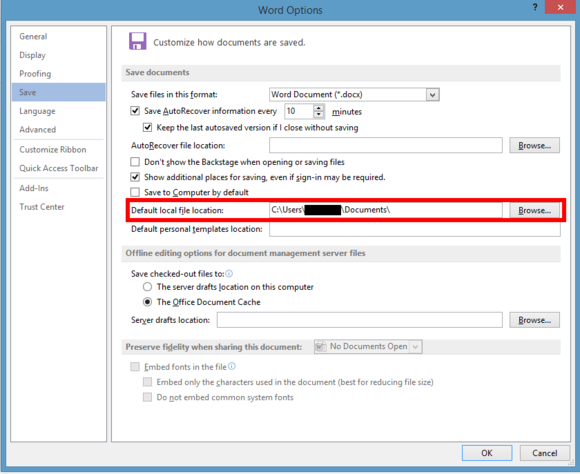Viewport: 580px width, 474px height.
Task: Click the purple floppy disk save icon
Action: point(138,41)
